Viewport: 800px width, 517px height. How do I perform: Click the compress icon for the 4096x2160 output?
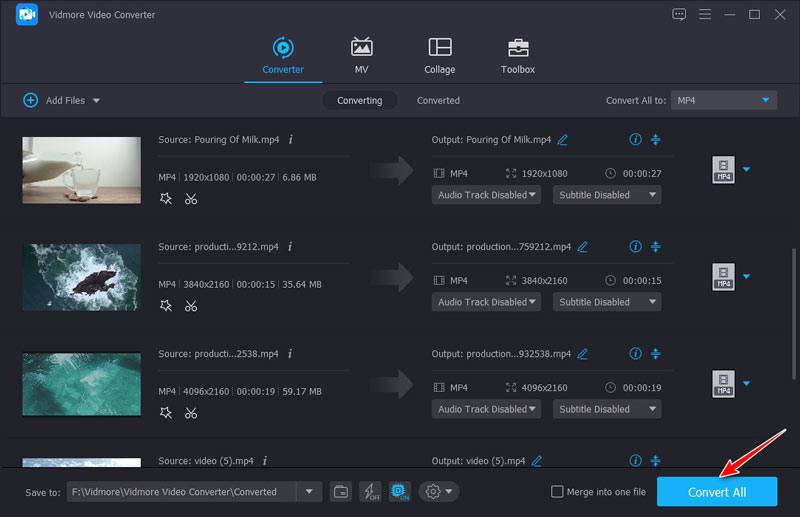click(656, 353)
